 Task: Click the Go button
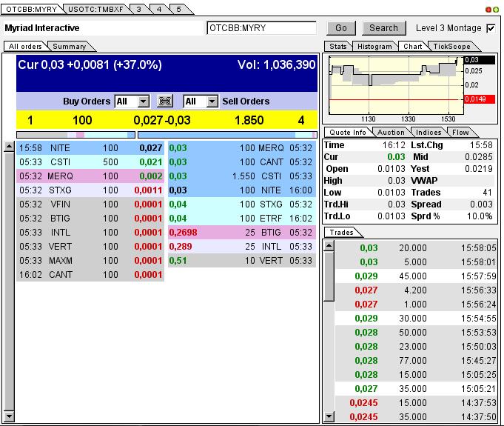[x=341, y=28]
